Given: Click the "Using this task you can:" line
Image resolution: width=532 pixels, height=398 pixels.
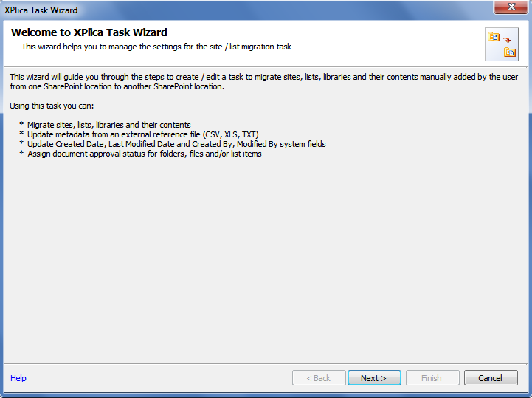Looking at the screenshot, I should pyautogui.click(x=52, y=106).
